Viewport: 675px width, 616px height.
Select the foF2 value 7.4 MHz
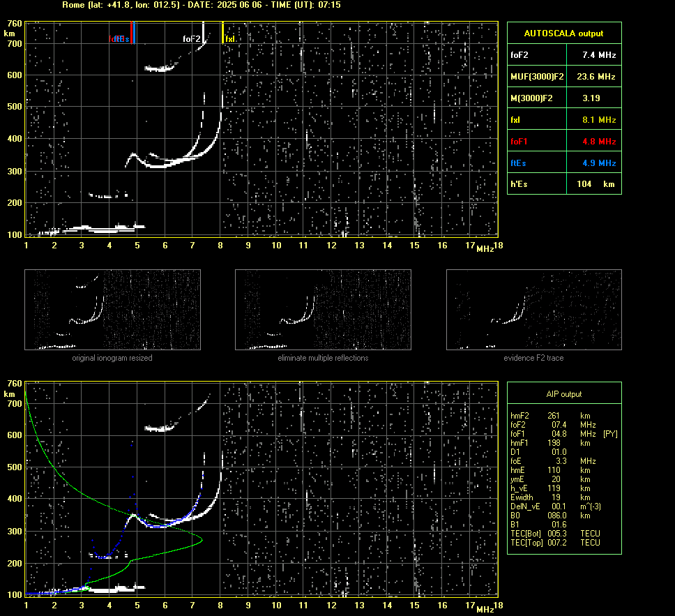(599, 55)
